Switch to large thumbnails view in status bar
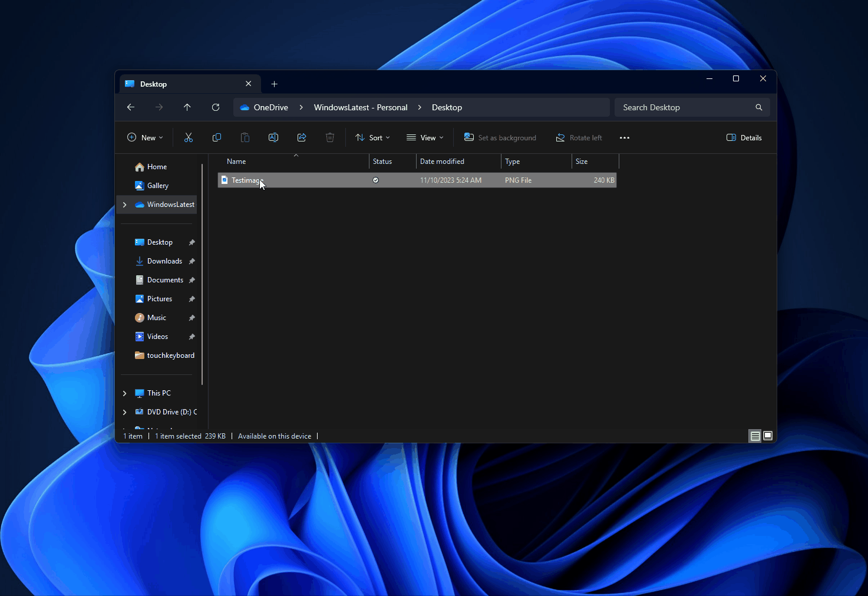868x596 pixels. (x=767, y=436)
